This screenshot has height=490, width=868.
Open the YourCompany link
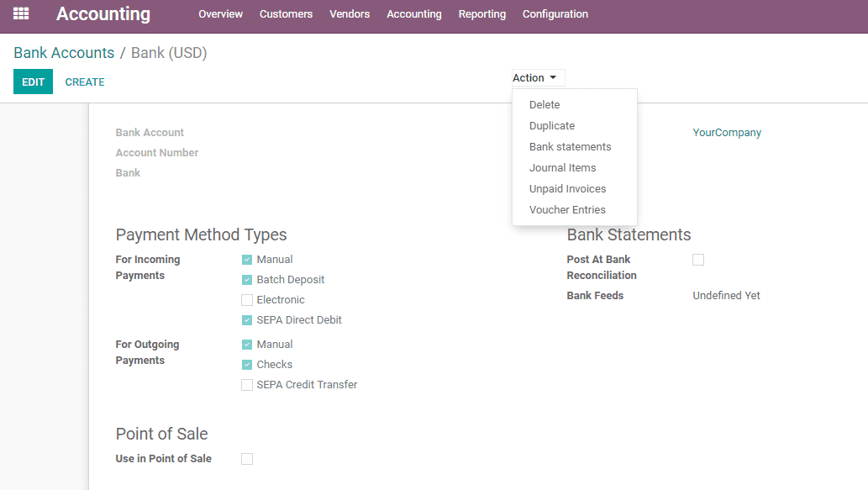coord(727,132)
